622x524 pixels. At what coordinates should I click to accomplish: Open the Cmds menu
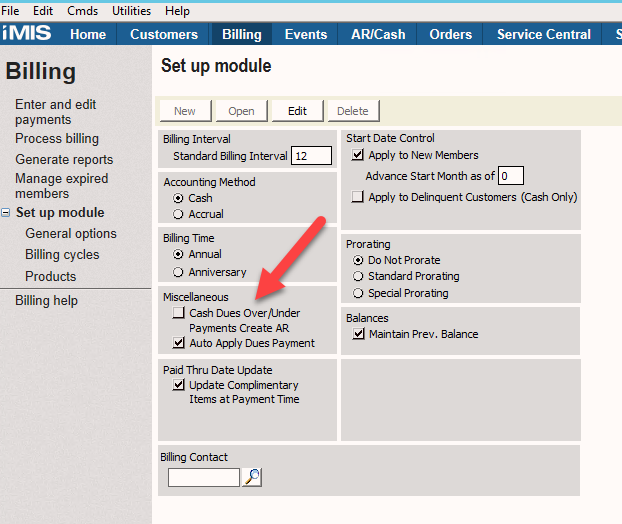[82, 11]
